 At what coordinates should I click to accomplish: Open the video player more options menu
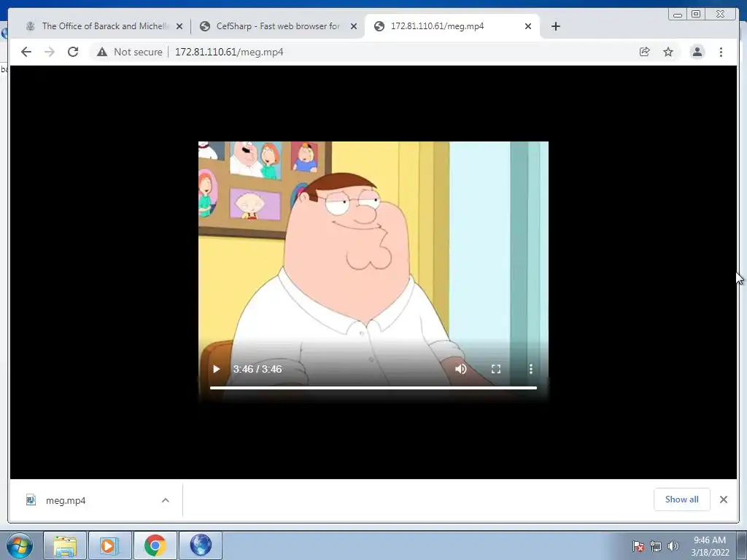click(531, 369)
